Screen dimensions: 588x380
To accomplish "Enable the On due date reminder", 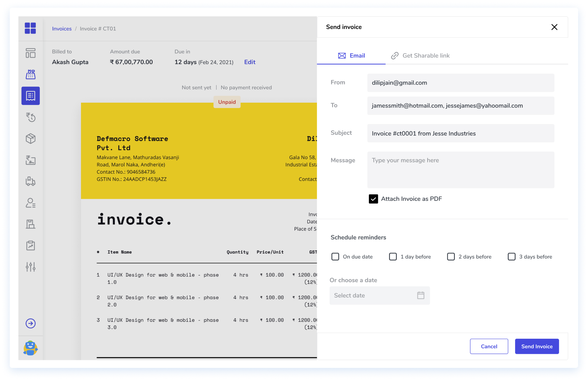I will click(335, 257).
